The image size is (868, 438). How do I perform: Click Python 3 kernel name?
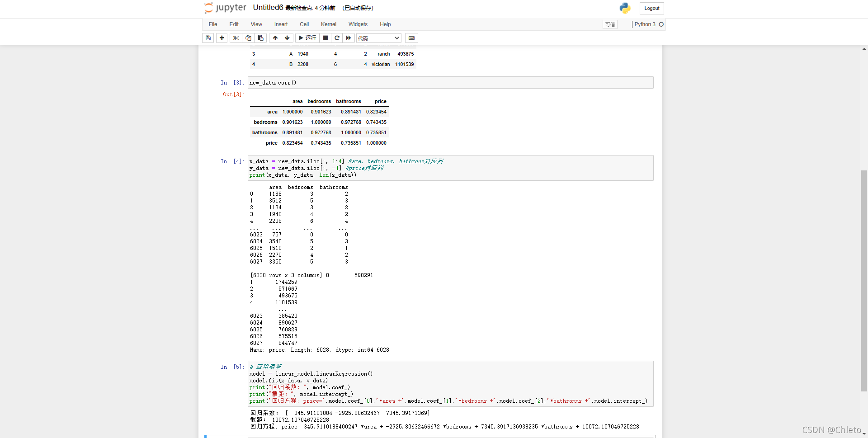(645, 24)
